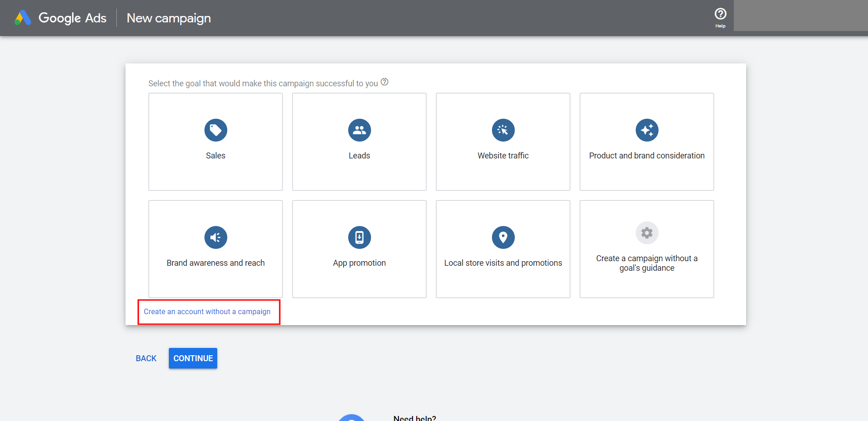Select the App promotion label
Viewport: 868px width, 421px height.
(360, 263)
